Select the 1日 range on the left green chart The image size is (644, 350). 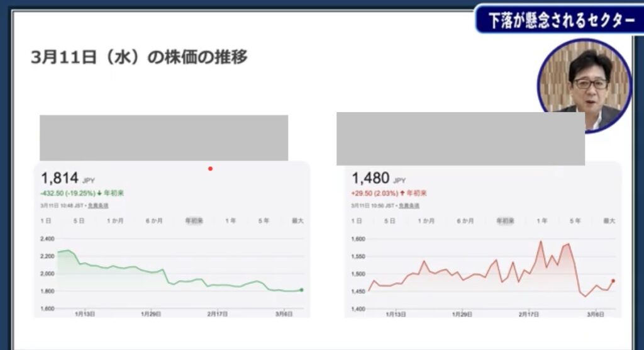click(46, 221)
